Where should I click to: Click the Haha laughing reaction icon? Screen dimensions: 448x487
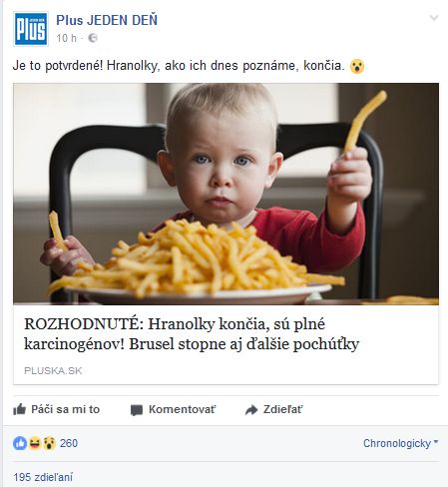click(35, 443)
